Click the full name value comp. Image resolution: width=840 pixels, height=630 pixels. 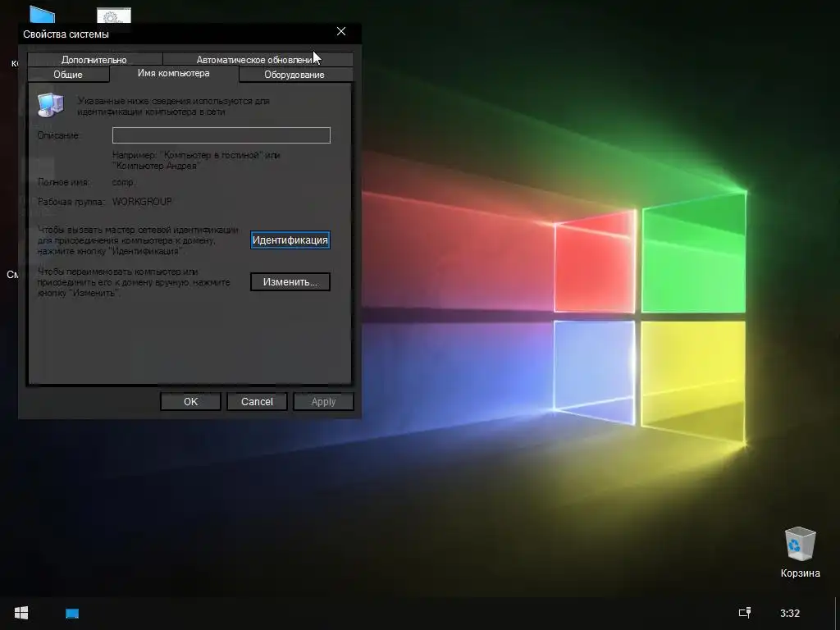(124, 182)
